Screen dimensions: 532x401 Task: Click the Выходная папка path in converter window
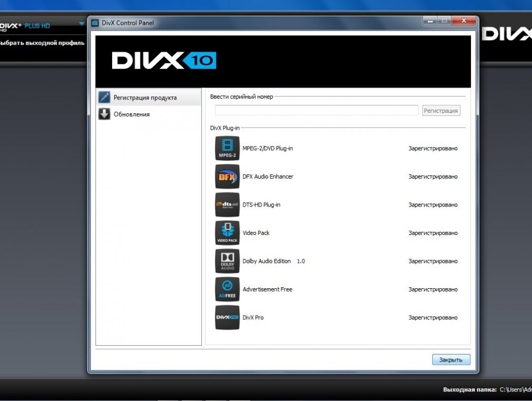(x=516, y=389)
